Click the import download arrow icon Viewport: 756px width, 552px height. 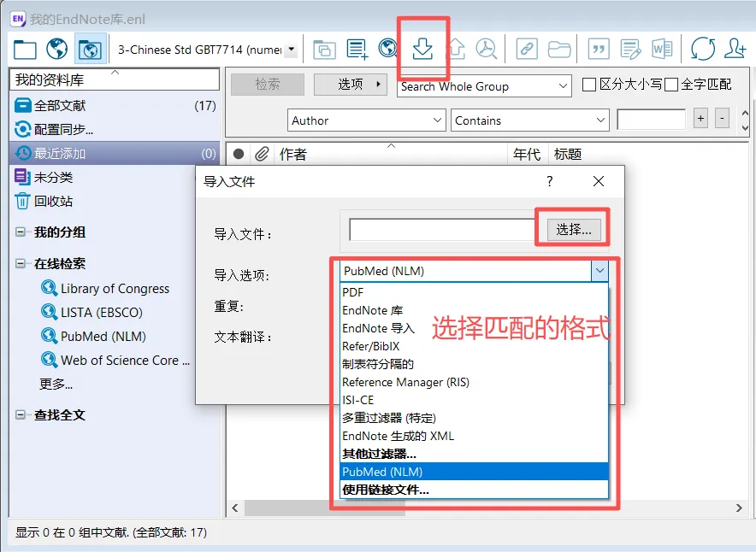(x=422, y=49)
